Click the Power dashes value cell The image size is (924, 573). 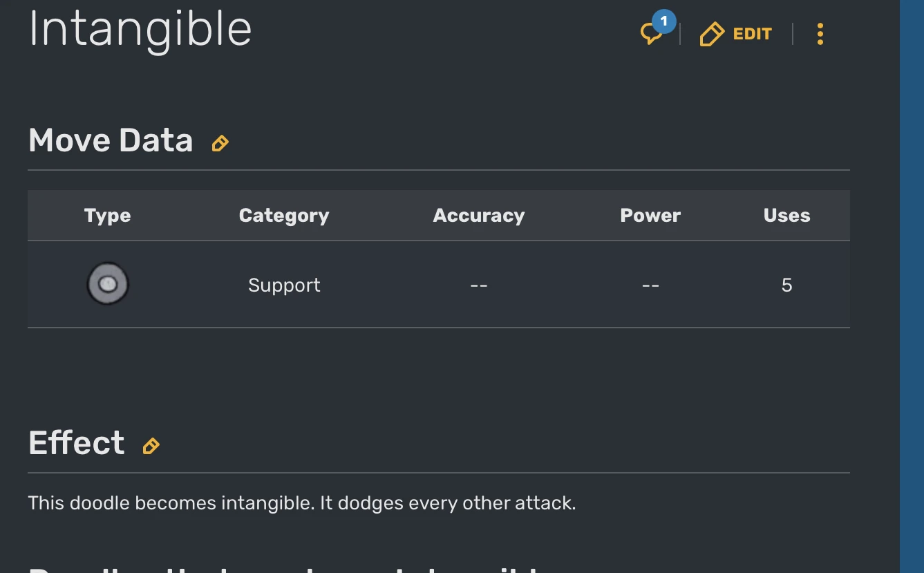pyautogui.click(x=650, y=285)
